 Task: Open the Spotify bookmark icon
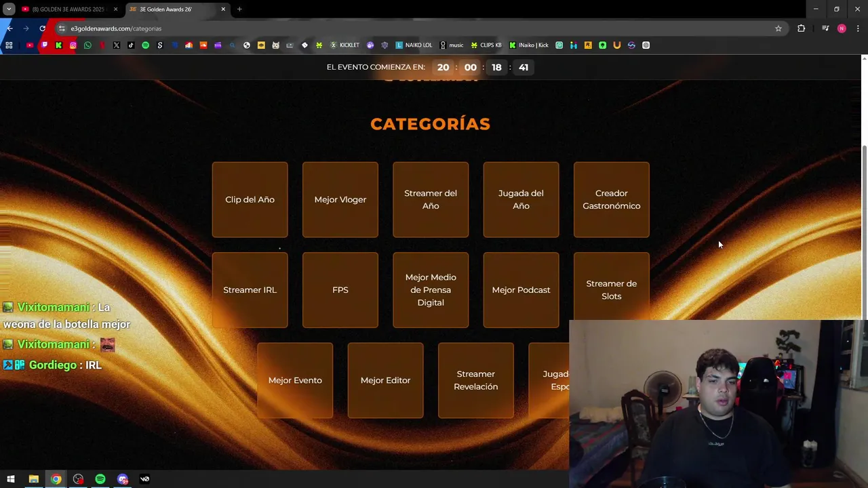pyautogui.click(x=145, y=45)
